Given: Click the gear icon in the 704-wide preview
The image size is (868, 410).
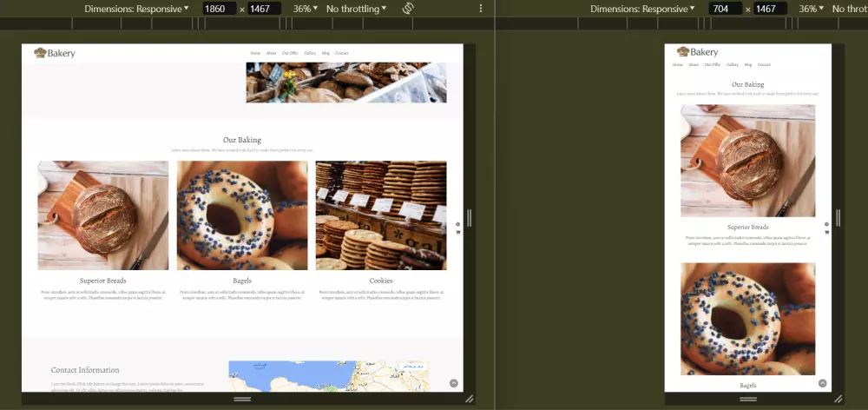Looking at the screenshot, I should pyautogui.click(x=826, y=224).
